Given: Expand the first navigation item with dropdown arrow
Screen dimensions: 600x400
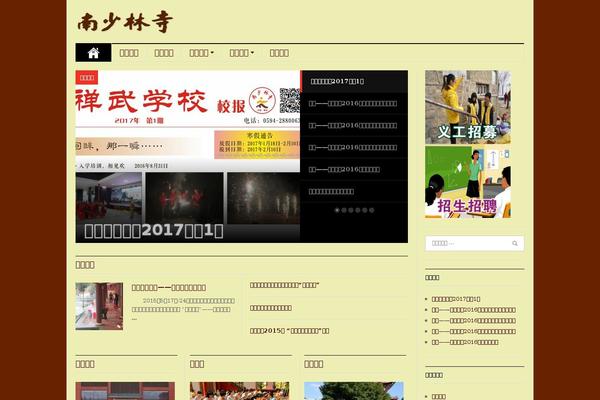Looking at the screenshot, I should [x=201, y=53].
